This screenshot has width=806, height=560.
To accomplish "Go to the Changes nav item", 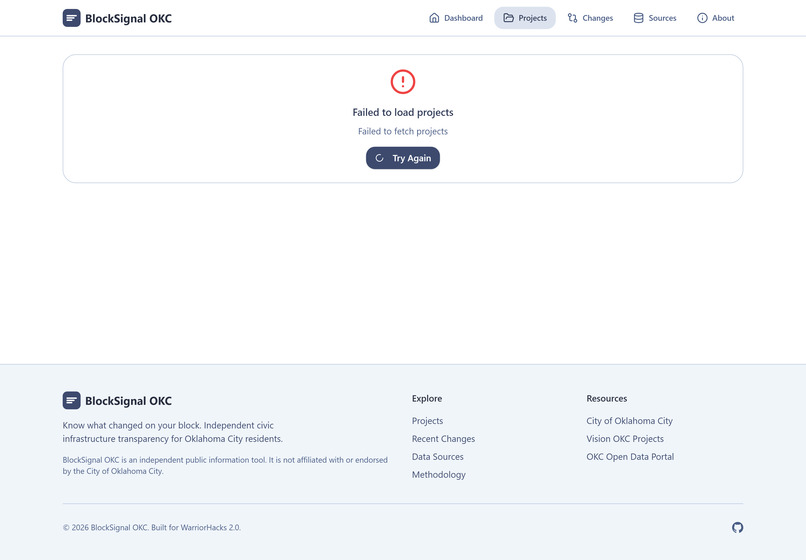I will point(590,18).
